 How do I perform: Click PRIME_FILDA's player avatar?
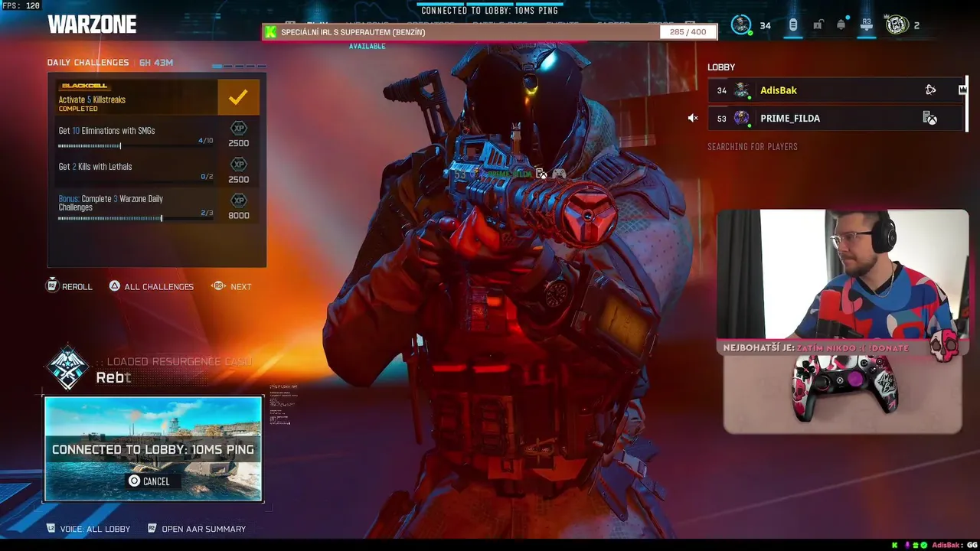point(741,118)
